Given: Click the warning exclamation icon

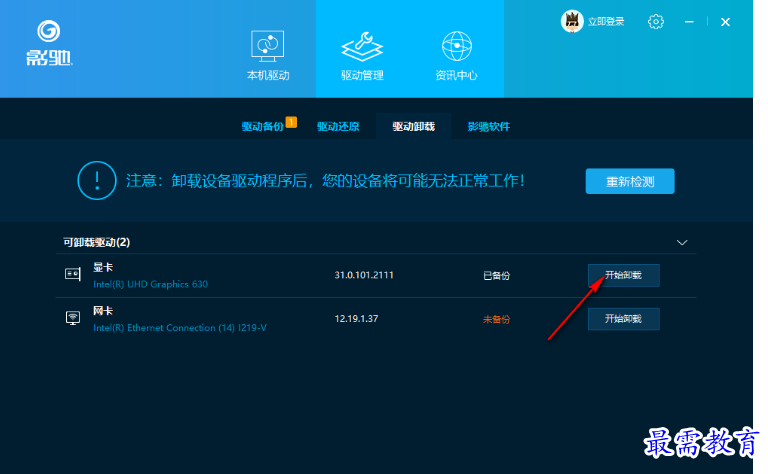Looking at the screenshot, I should (x=97, y=180).
